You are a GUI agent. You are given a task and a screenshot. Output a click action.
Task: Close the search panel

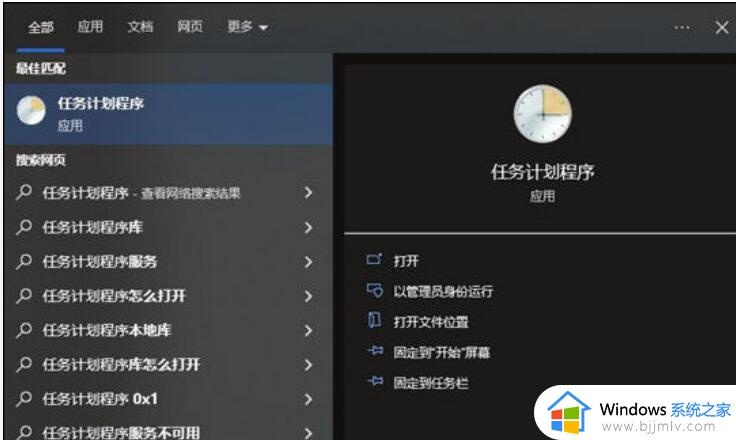tap(722, 28)
